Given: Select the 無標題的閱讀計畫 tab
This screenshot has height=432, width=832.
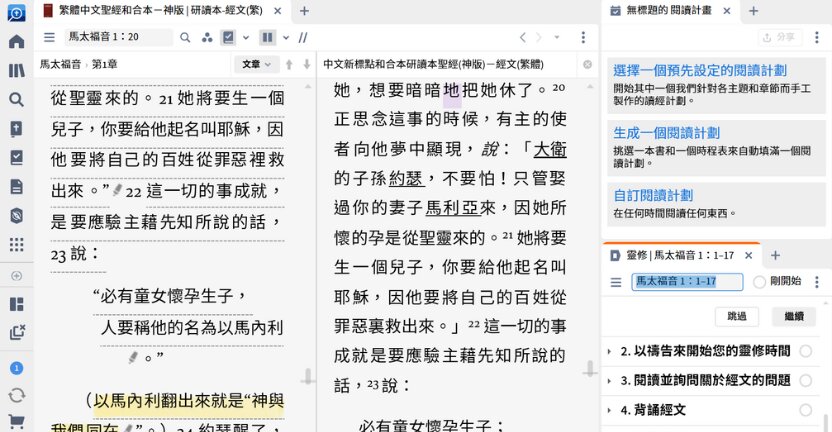Looking at the screenshot, I should tap(668, 11).
